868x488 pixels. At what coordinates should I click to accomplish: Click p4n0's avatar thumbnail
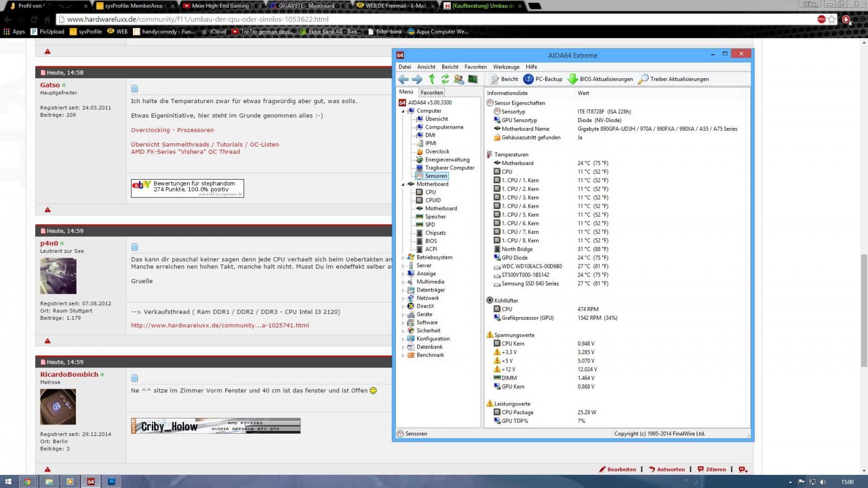coord(58,276)
